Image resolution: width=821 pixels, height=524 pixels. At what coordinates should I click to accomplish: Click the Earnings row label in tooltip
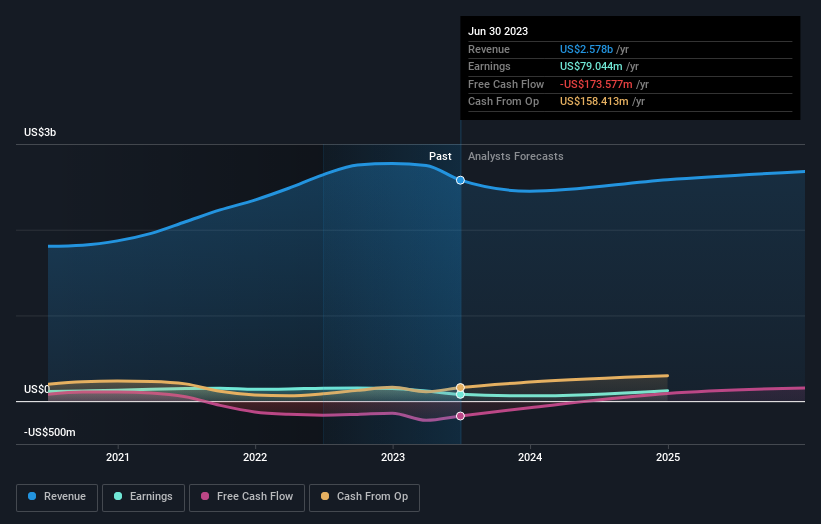click(x=490, y=66)
